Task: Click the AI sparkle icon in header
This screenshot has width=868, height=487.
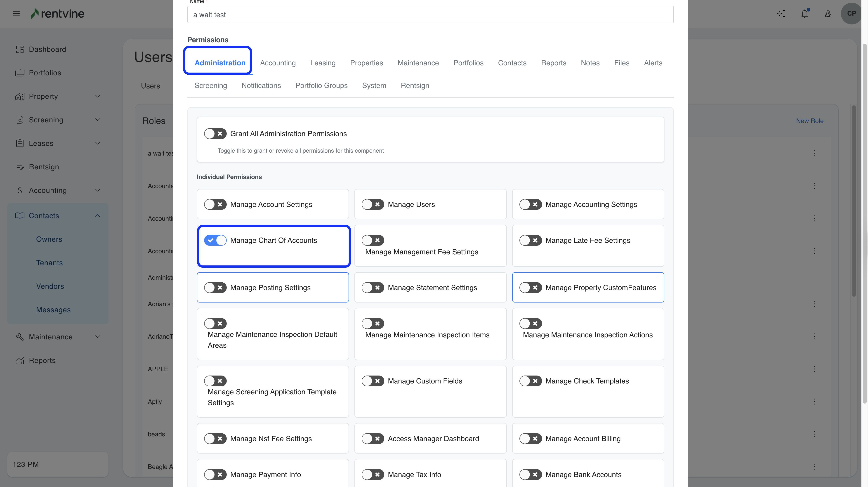Action: (781, 14)
